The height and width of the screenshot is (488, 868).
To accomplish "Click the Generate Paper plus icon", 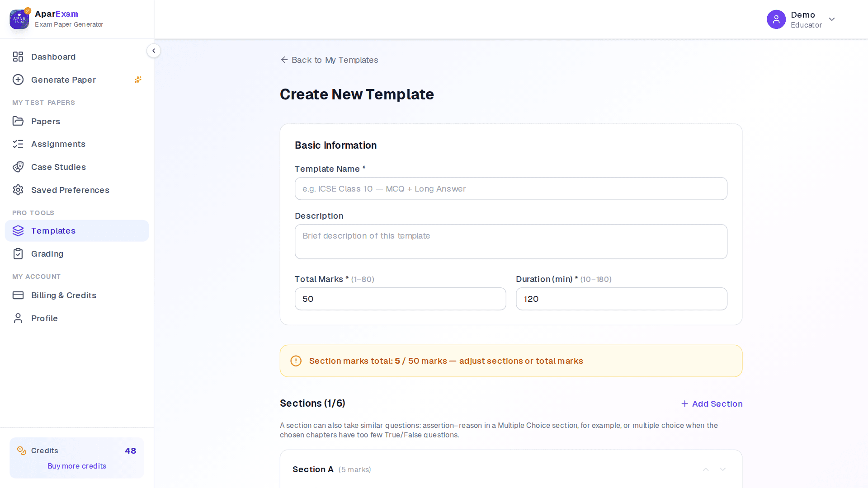I will click(x=18, y=80).
